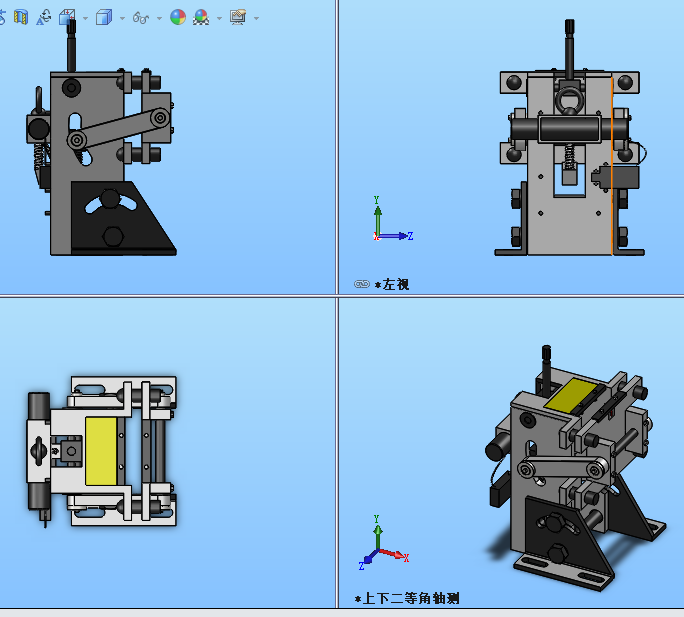
Task: Click the View Orientation cube icon
Action: 68,17
